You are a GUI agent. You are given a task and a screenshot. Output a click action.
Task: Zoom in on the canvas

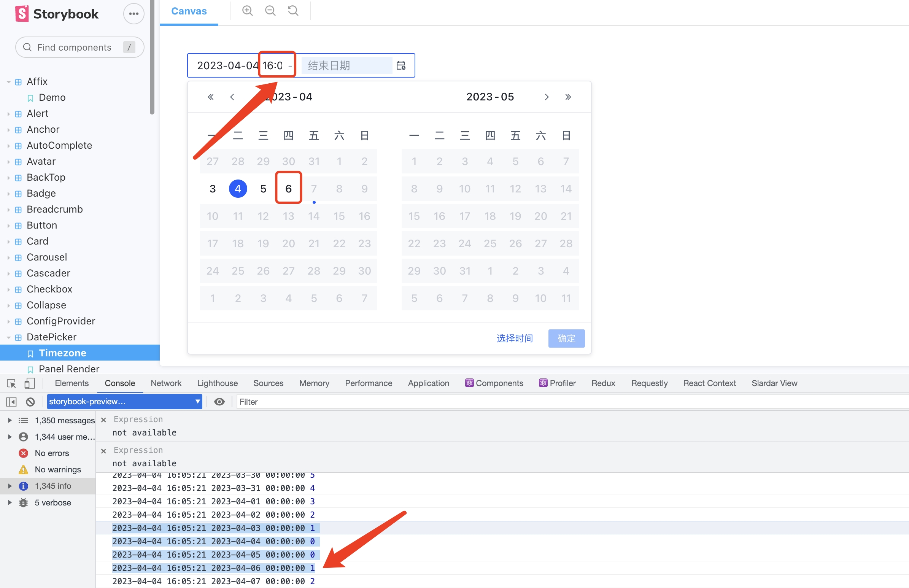(x=247, y=10)
